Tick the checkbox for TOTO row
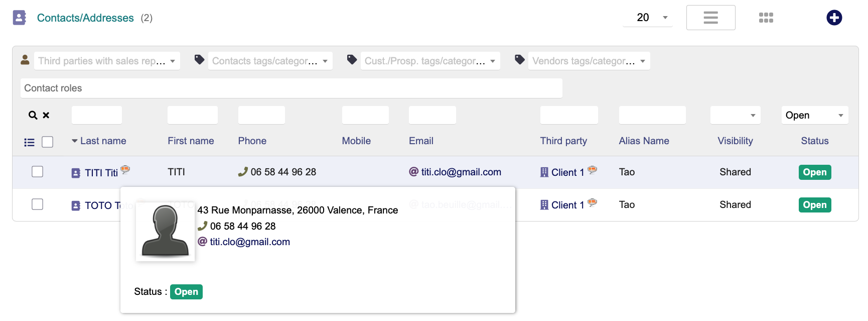This screenshot has height=321, width=868. 37,204
